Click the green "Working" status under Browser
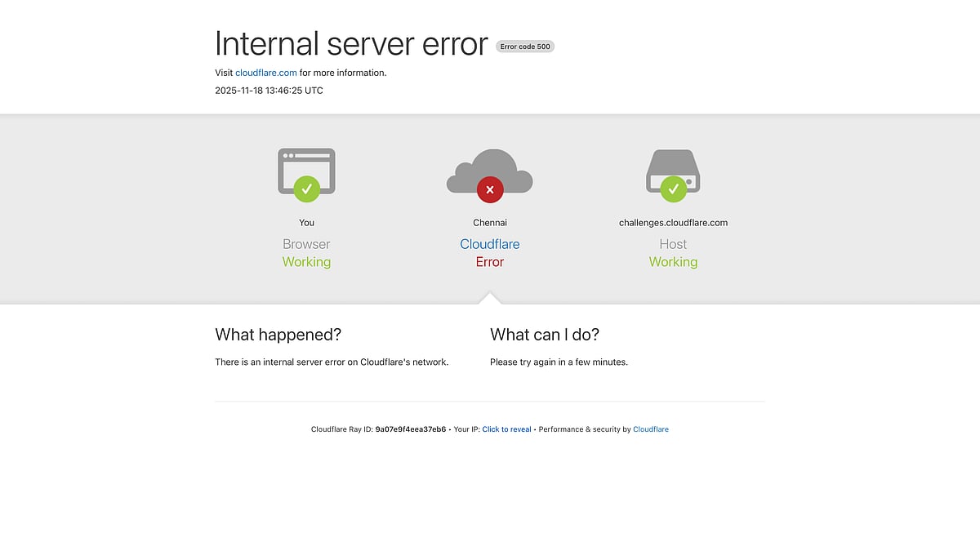 (306, 262)
